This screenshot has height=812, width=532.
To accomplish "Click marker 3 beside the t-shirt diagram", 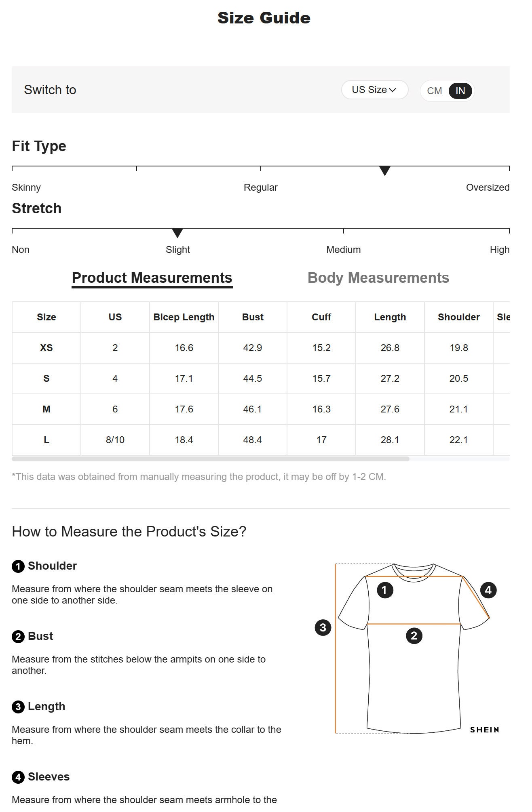I will [x=323, y=627].
